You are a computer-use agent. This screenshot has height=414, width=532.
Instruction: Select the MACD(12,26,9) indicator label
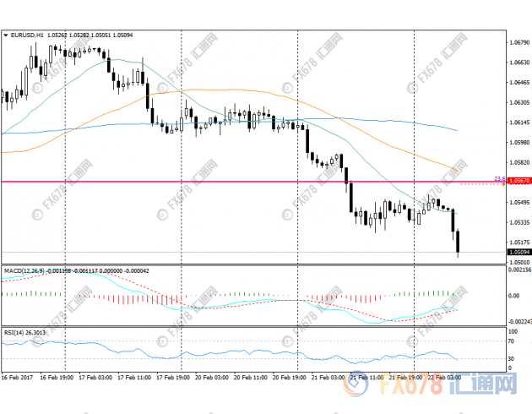click(23, 270)
